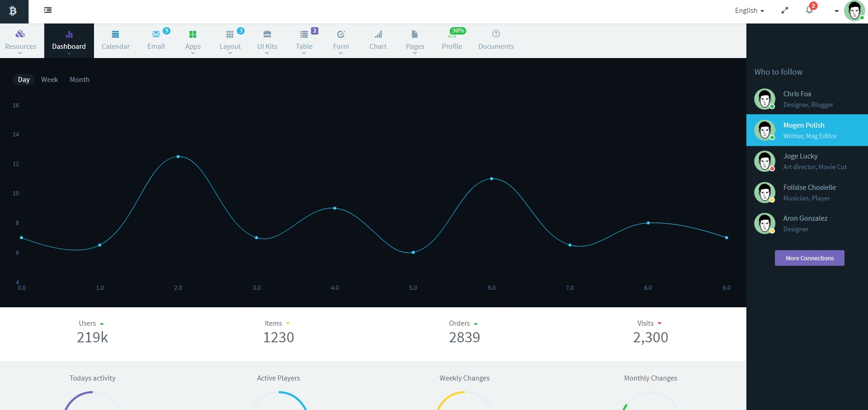Click the Form edit icon

pyautogui.click(x=341, y=34)
